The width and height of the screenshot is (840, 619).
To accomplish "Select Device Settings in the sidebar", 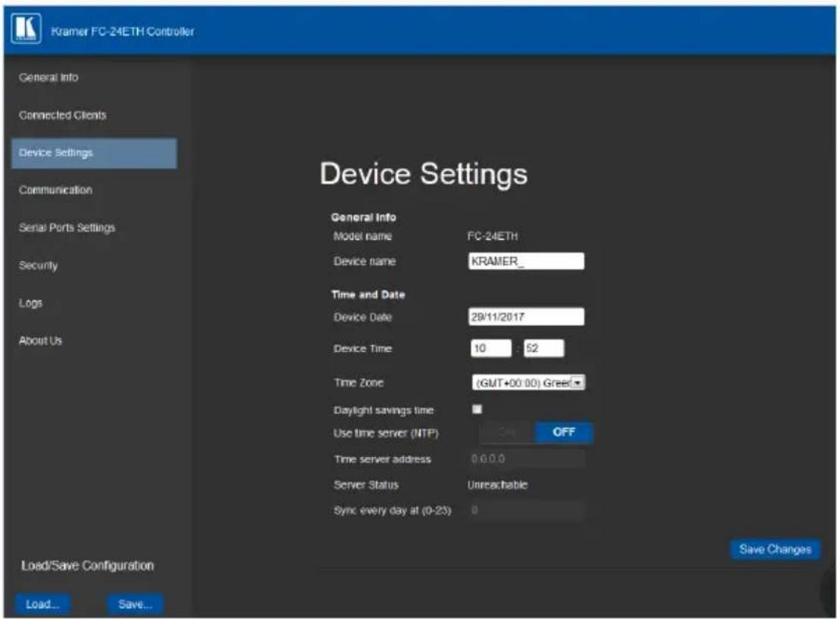I will 95,153.
